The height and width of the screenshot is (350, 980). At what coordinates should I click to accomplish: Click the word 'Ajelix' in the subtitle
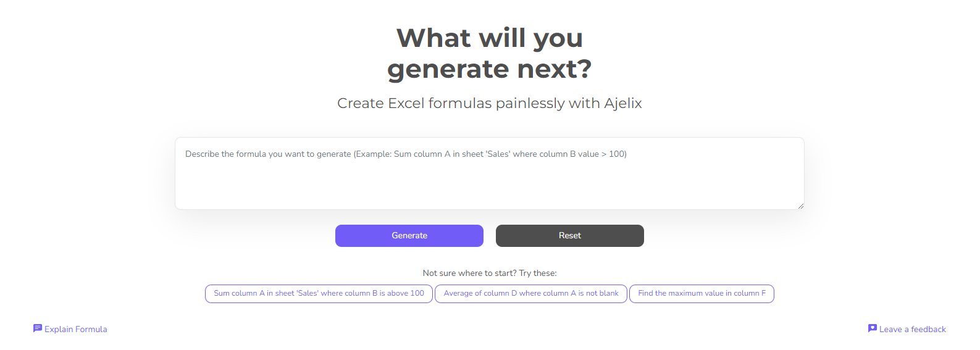click(x=622, y=103)
